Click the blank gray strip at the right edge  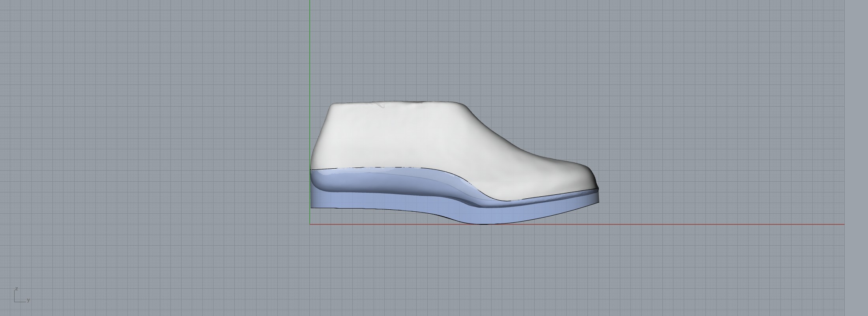(x=856, y=158)
